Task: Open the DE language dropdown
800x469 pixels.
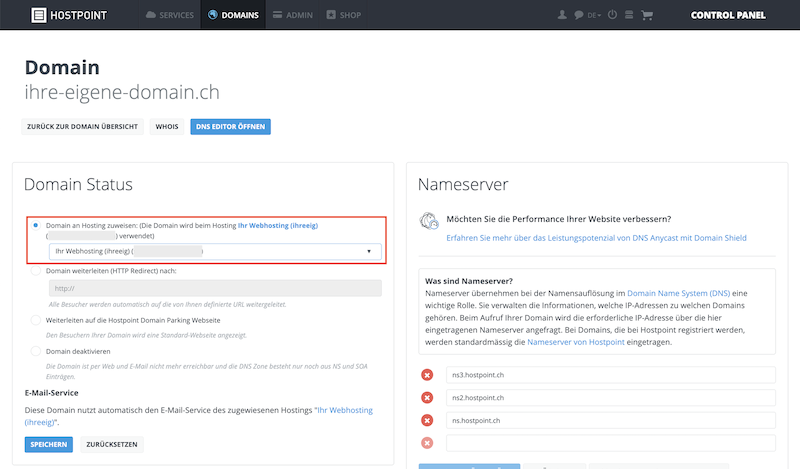Action: [594, 15]
